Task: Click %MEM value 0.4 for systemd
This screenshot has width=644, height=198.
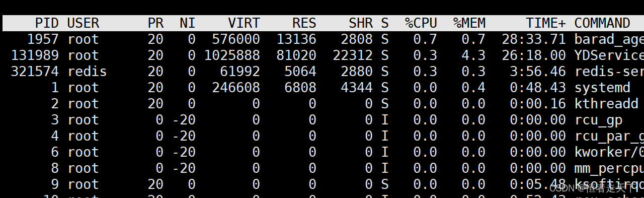Action: (473, 88)
